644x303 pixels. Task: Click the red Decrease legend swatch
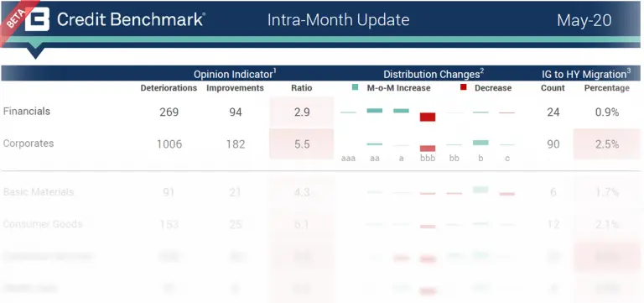[463, 87]
